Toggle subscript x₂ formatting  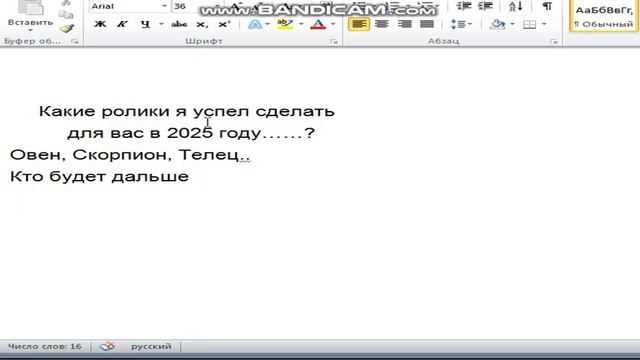[202, 24]
